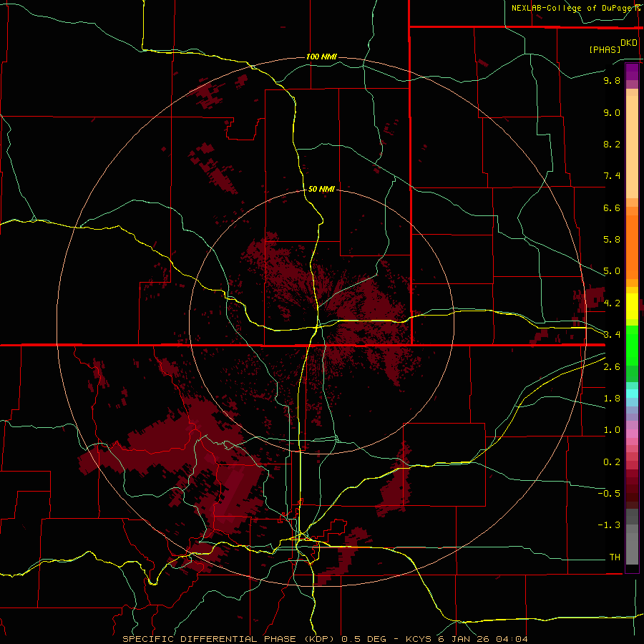
Task: Pick the cyan segment of the color bar
Action: coord(632,394)
